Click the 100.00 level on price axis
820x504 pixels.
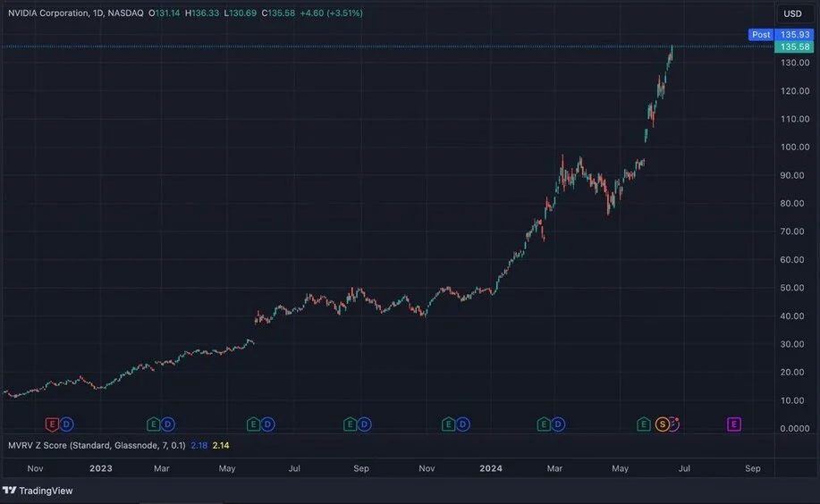(795, 147)
